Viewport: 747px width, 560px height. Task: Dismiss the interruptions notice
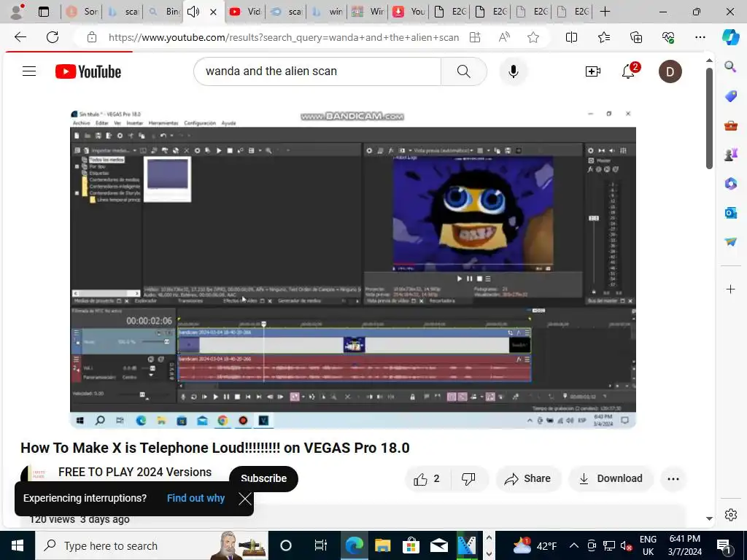pyautogui.click(x=245, y=499)
